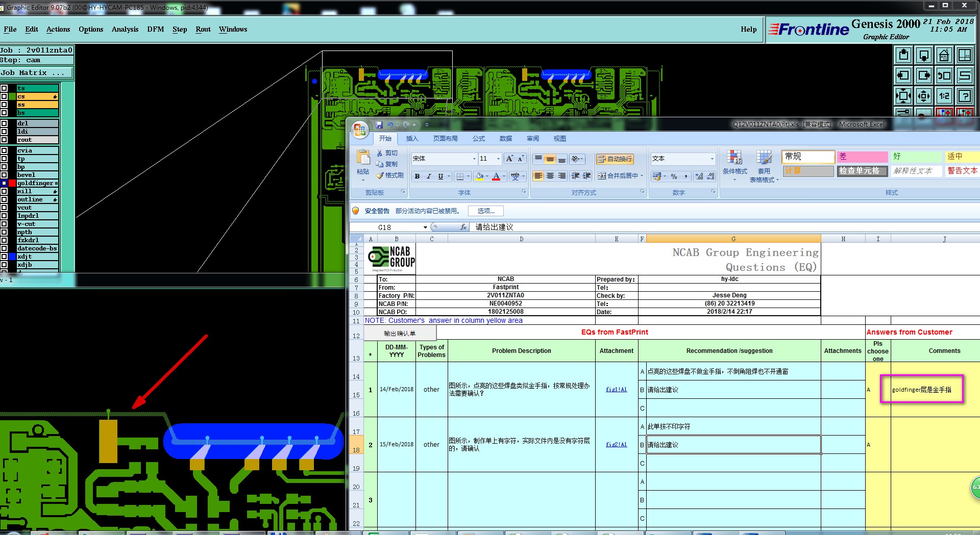Click the XY coordinate window icon
Image resolution: width=980 pixels, height=535 pixels.
click(964, 55)
